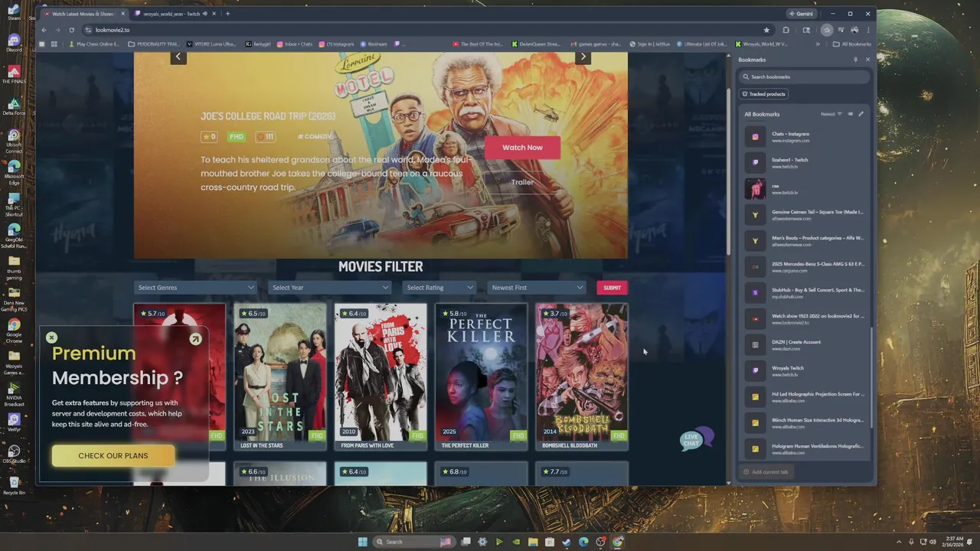Click the Watch Now button
Viewport: 980px width, 551px height.
[x=522, y=148]
